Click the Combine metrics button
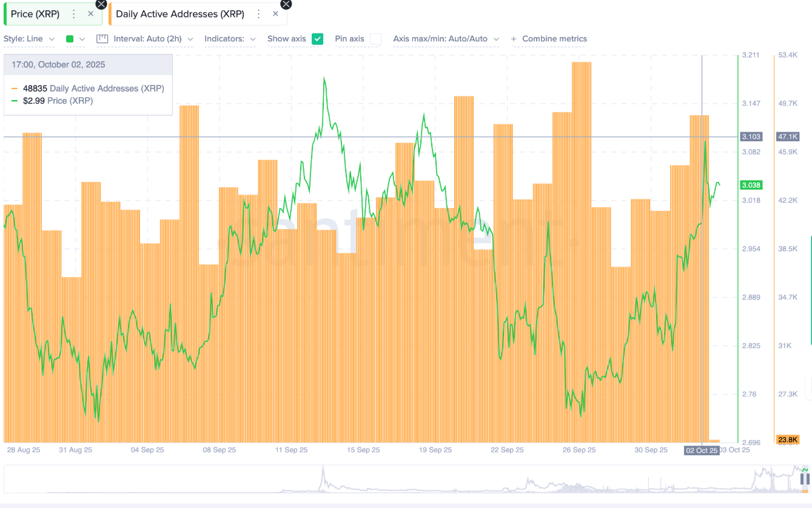The image size is (812, 508). point(548,38)
